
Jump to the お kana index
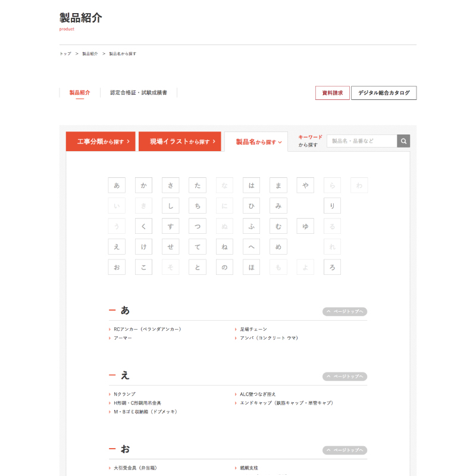pos(117,267)
